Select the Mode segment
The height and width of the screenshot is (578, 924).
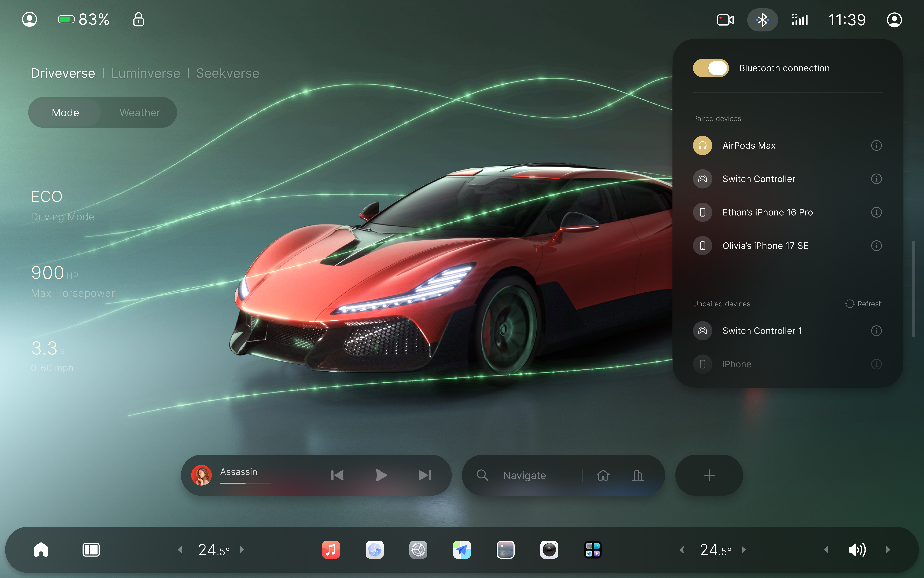pyautogui.click(x=65, y=112)
